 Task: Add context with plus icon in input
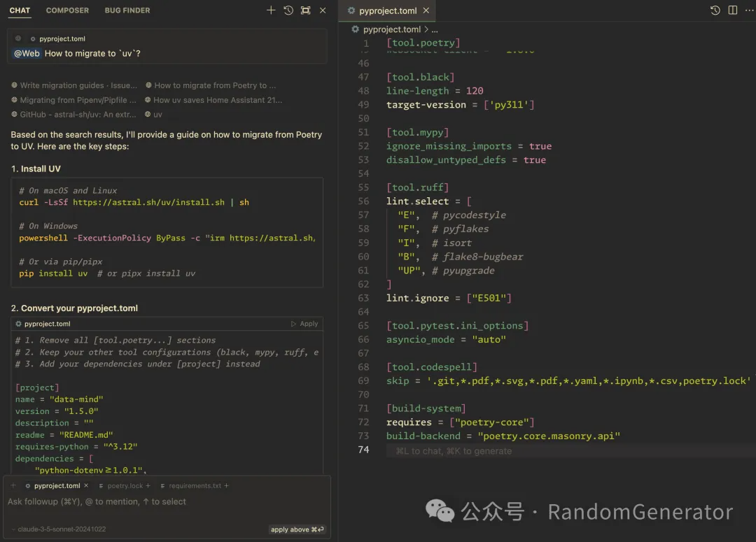[13, 485]
